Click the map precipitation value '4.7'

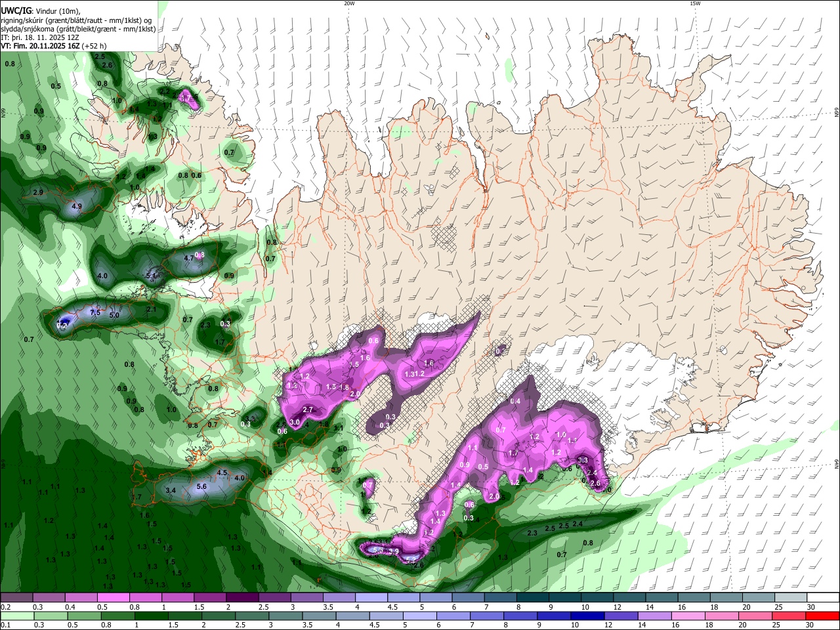(x=189, y=258)
